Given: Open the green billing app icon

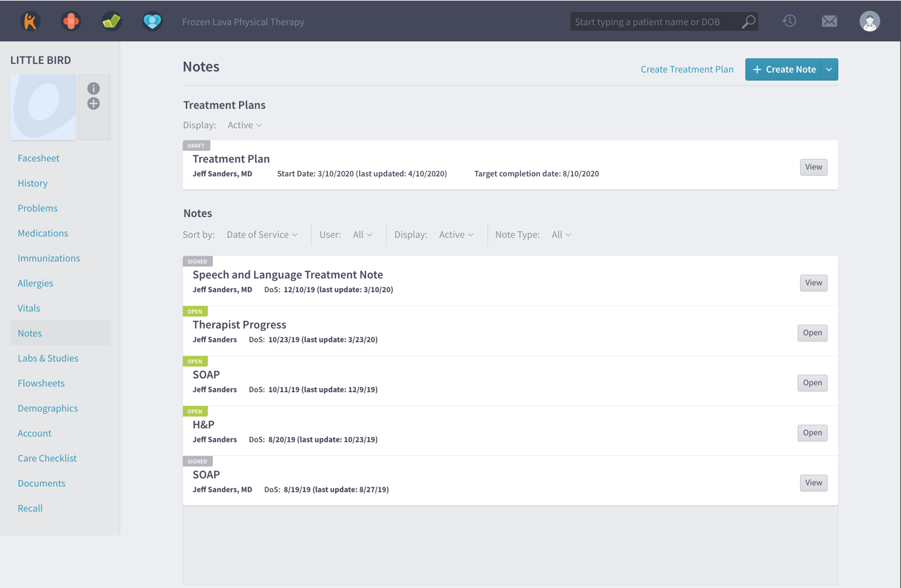Looking at the screenshot, I should (111, 21).
